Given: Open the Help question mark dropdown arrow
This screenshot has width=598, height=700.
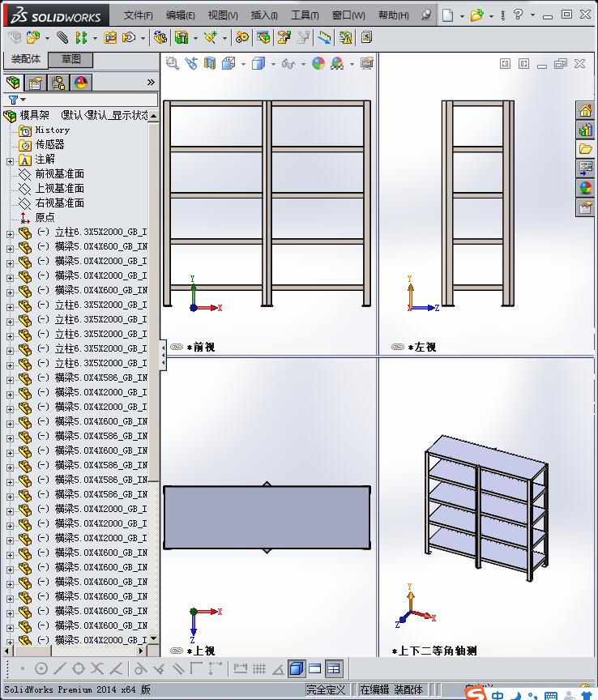Looking at the screenshot, I should tap(532, 15).
